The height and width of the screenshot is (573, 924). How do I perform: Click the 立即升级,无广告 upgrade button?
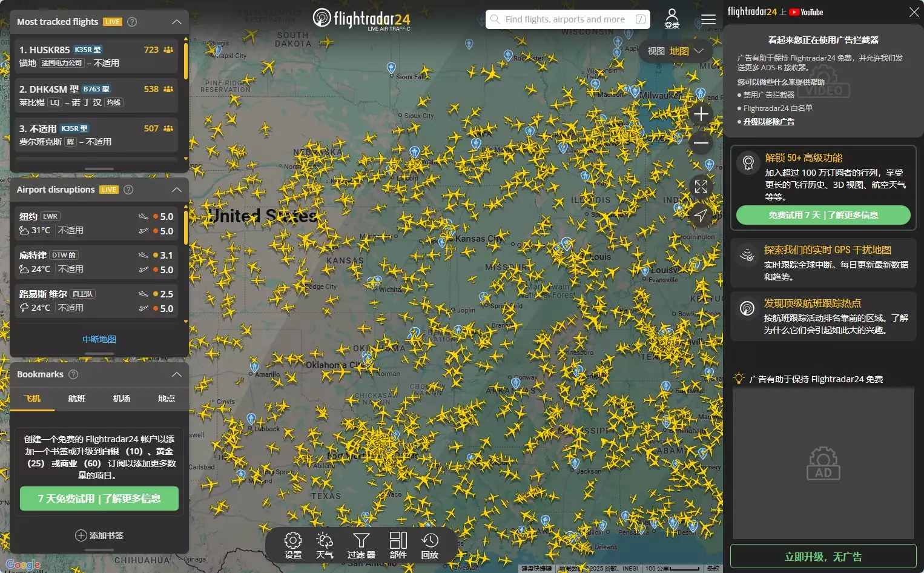(x=823, y=557)
